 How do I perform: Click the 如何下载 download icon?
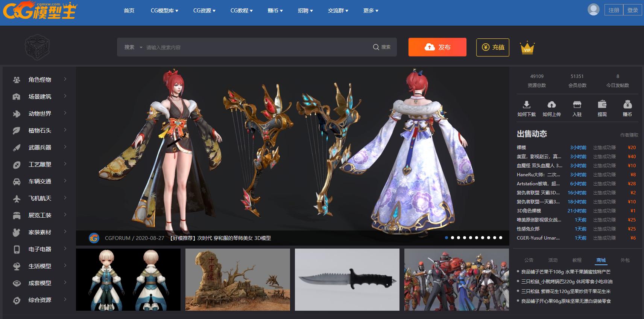526,104
